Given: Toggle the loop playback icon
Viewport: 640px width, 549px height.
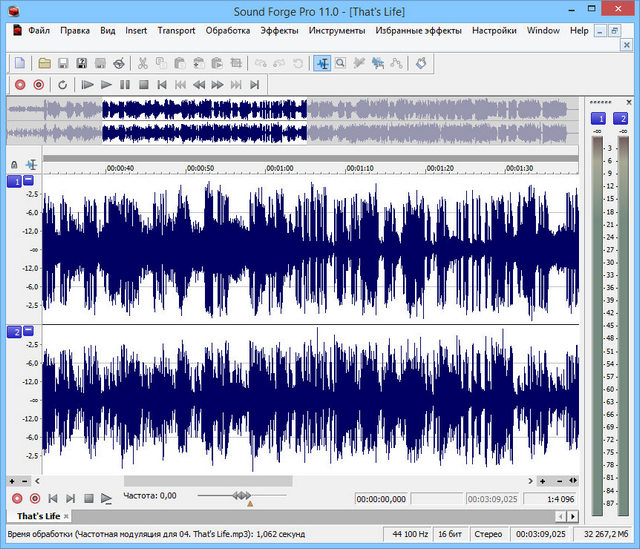Looking at the screenshot, I should [62, 85].
